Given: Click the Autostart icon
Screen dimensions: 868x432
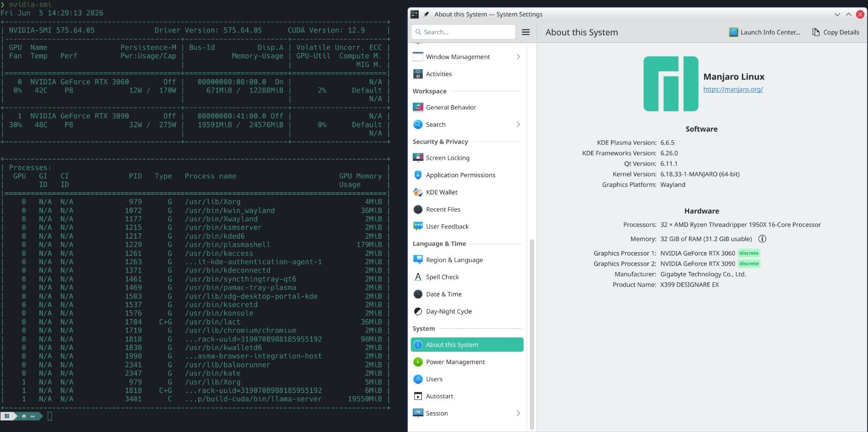Looking at the screenshot, I should pos(418,396).
